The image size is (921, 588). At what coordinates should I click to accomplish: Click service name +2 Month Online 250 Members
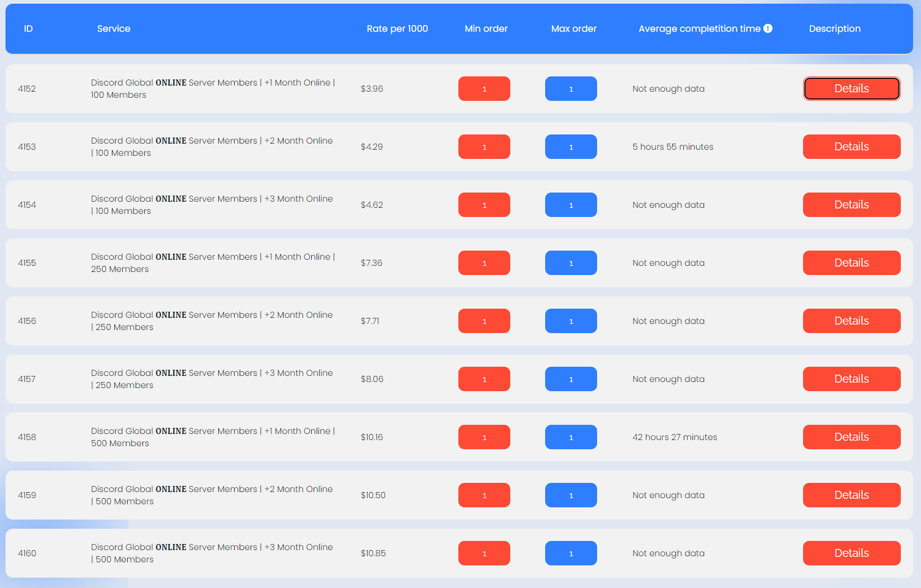[x=212, y=321]
